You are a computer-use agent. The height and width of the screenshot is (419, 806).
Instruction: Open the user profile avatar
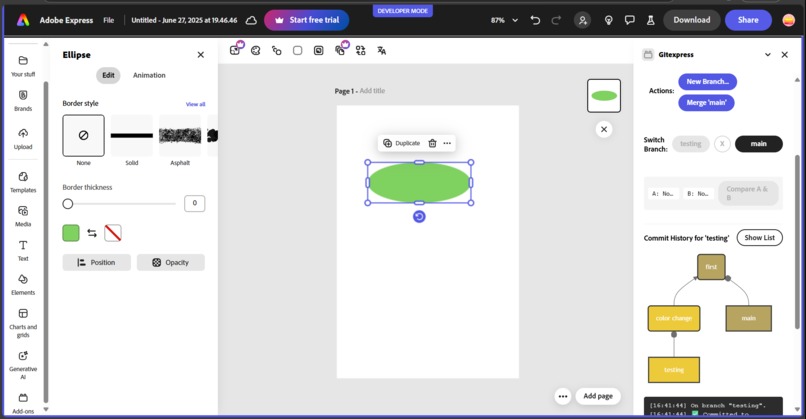(x=789, y=20)
